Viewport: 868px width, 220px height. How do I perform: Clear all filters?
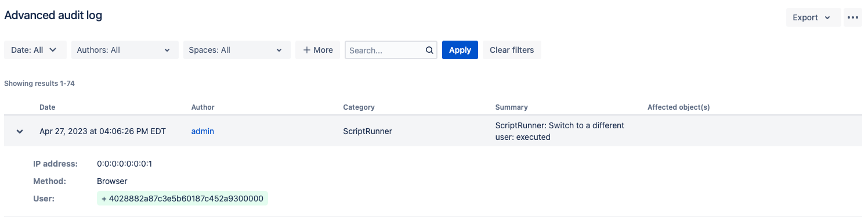(x=512, y=50)
